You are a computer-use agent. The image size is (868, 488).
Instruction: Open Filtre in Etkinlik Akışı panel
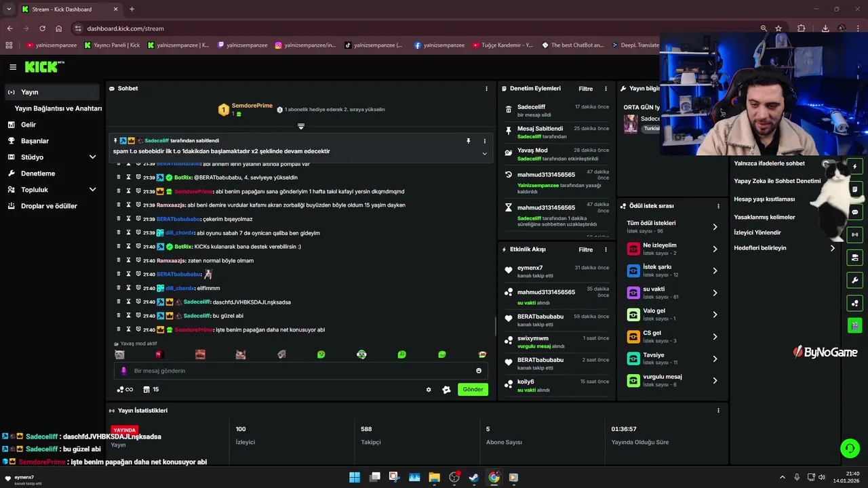(x=585, y=249)
